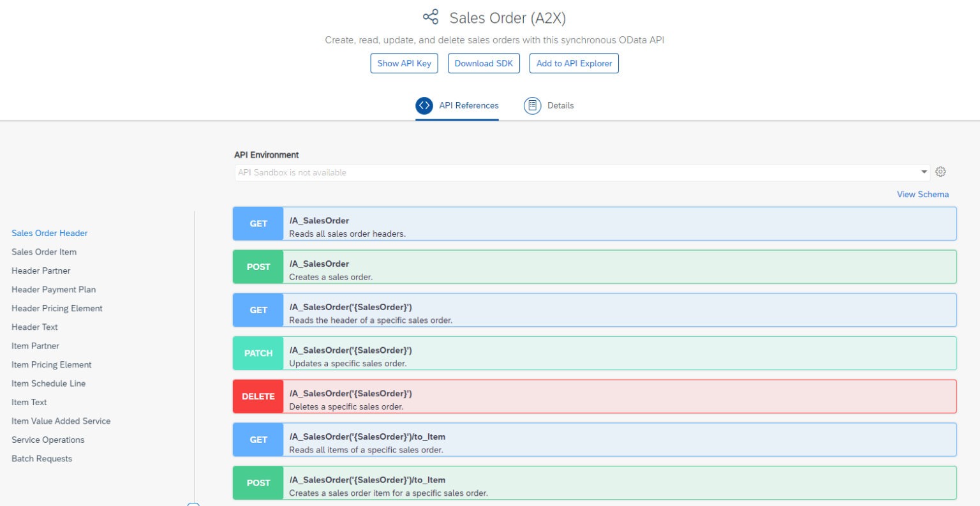This screenshot has width=980, height=506.
Task: Click the code icon on the API References tab
Action: coord(424,105)
